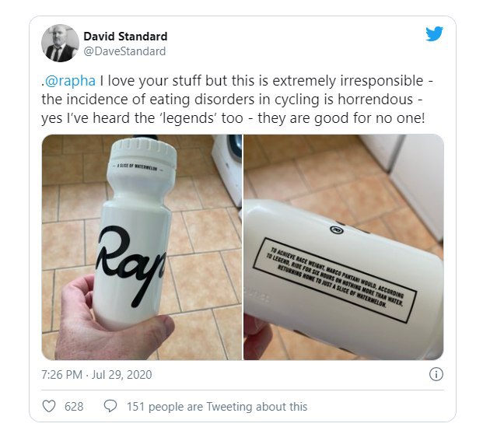
Task: Open the Pantani quote label photo
Action: [344, 247]
